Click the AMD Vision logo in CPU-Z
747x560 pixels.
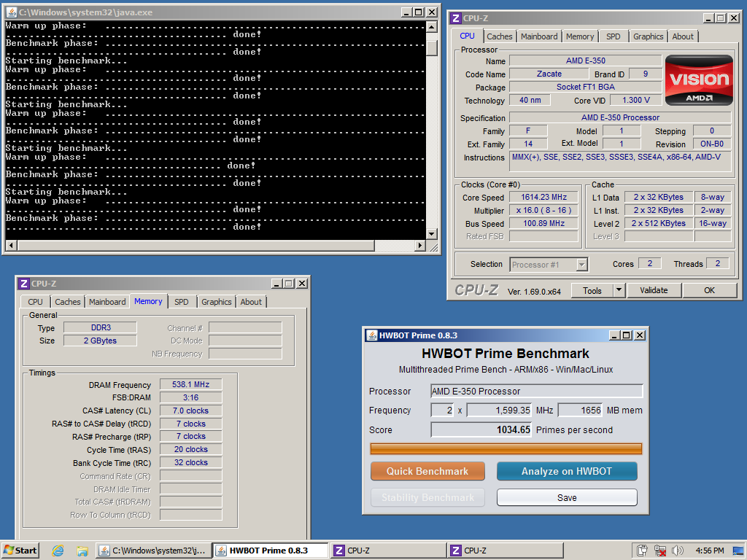[699, 80]
